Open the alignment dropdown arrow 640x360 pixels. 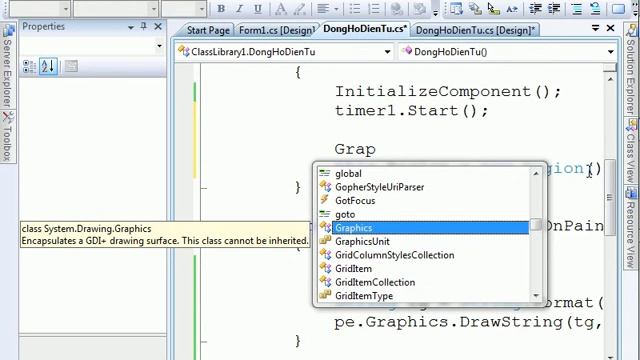click(x=336, y=9)
